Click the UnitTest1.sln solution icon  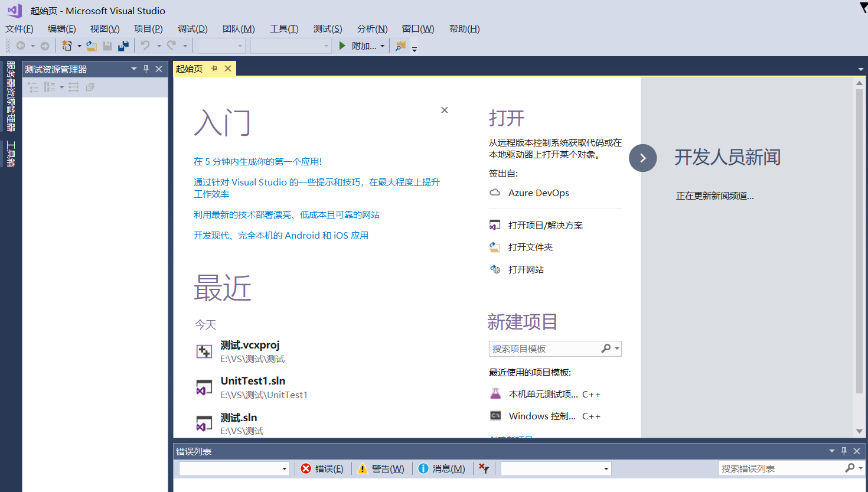[x=204, y=387]
